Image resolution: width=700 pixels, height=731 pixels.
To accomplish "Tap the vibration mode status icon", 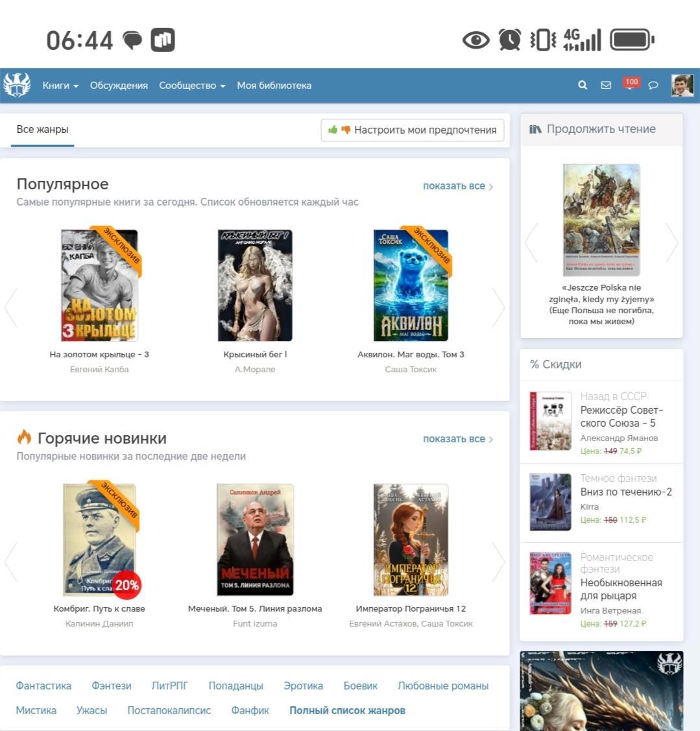I will [543, 40].
